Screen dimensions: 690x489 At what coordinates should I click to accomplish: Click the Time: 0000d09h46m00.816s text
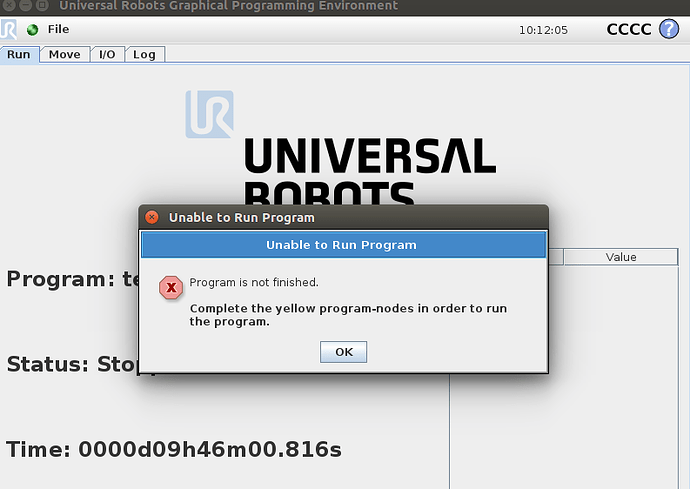coord(174,449)
